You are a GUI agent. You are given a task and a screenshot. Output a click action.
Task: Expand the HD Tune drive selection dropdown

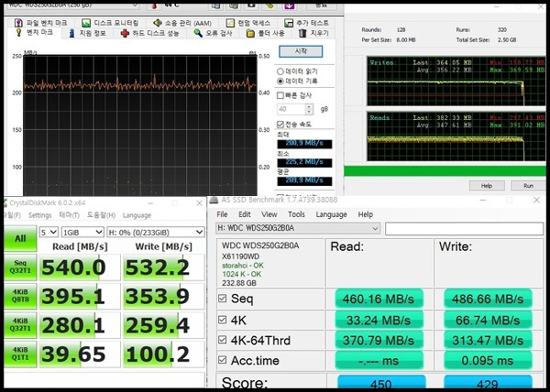(x=135, y=5)
